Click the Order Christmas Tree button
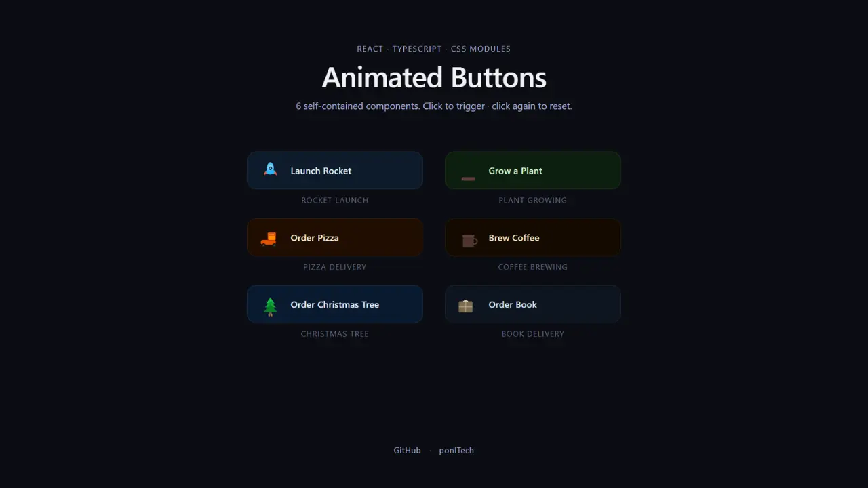Image resolution: width=868 pixels, height=488 pixels. (334, 304)
